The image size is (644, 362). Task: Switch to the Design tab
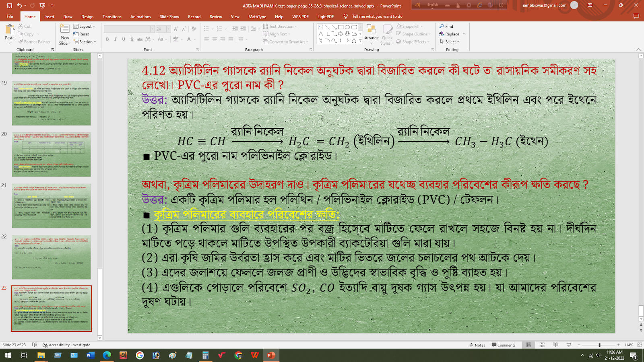[87, 16]
